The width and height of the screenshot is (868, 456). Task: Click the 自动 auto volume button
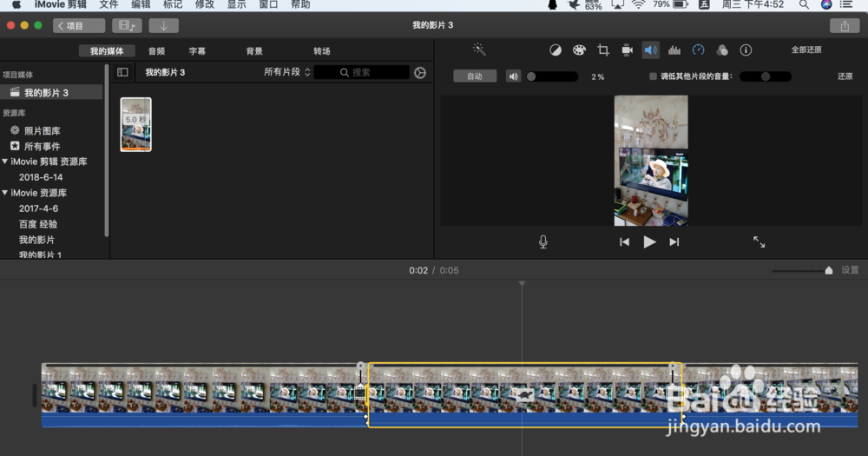coord(475,76)
